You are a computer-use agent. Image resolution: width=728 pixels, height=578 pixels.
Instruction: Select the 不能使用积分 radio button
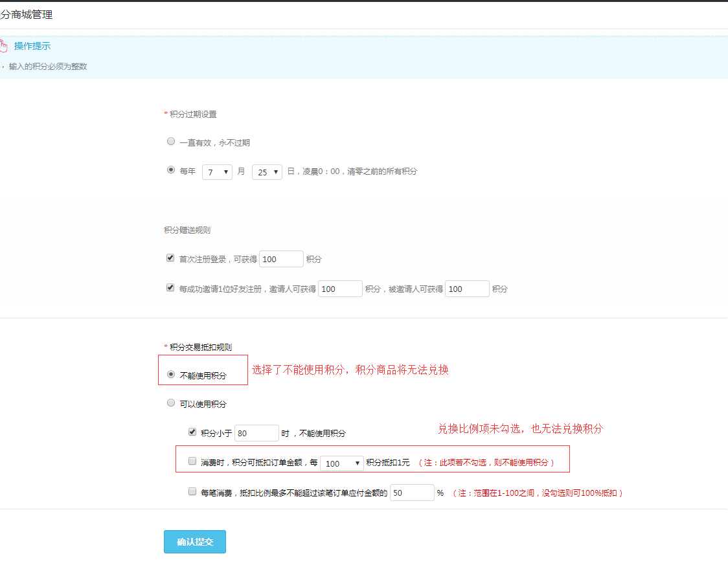171,374
